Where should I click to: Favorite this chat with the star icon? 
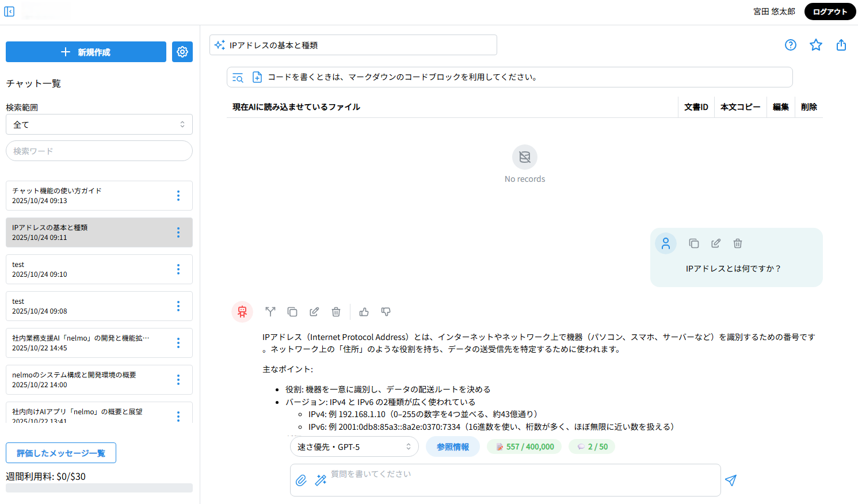(x=816, y=45)
